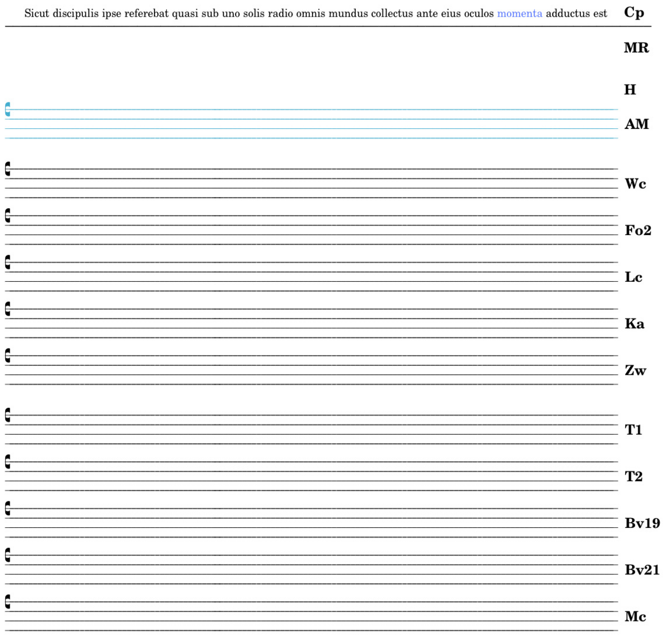Click the clef on the T1 staff
666x644 pixels.
click(7, 415)
